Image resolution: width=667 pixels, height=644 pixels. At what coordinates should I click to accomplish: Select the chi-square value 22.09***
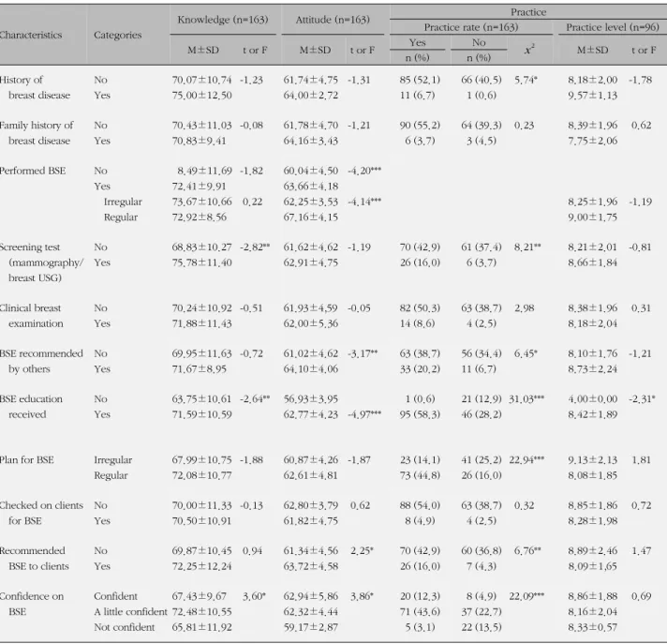(x=526, y=596)
